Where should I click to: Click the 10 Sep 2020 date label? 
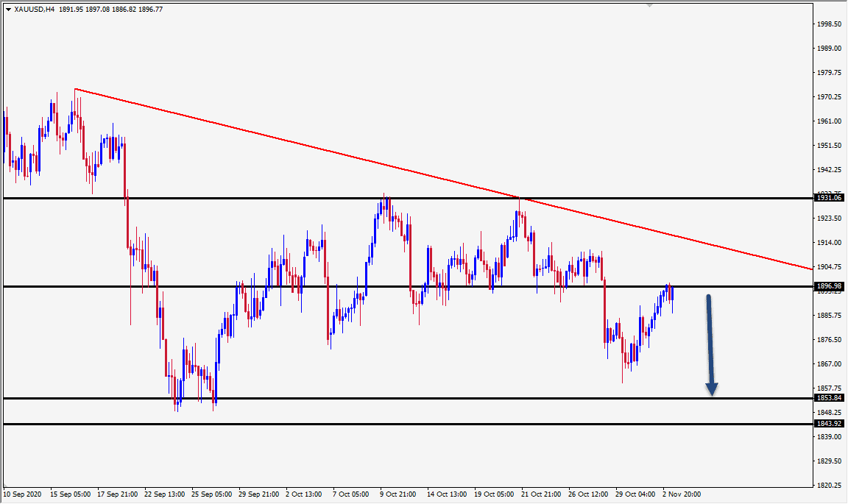click(22, 494)
